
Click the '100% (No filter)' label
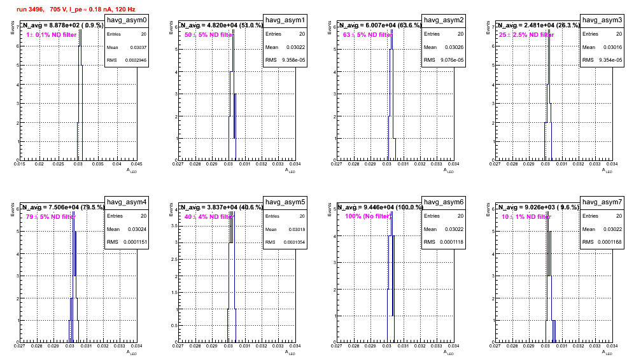click(369, 216)
